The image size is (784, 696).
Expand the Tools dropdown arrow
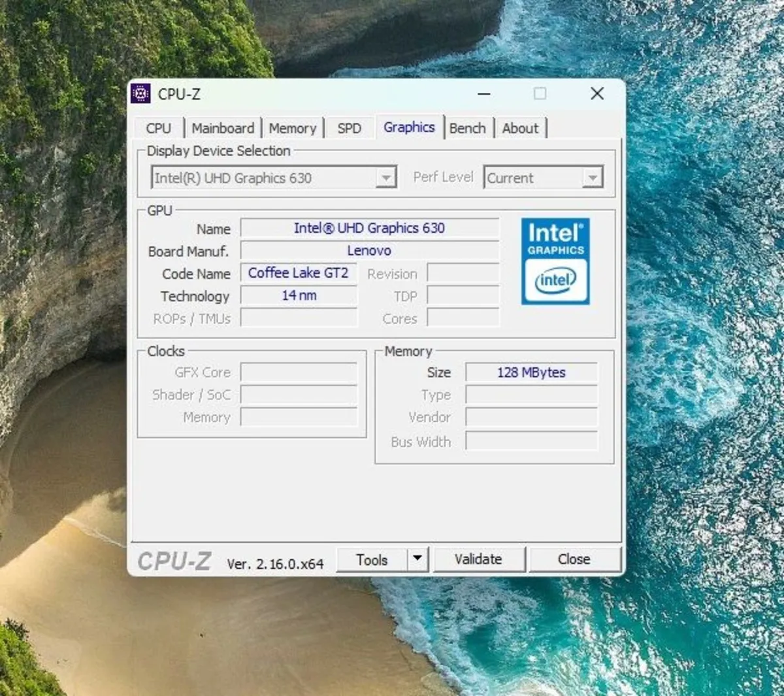(417, 559)
